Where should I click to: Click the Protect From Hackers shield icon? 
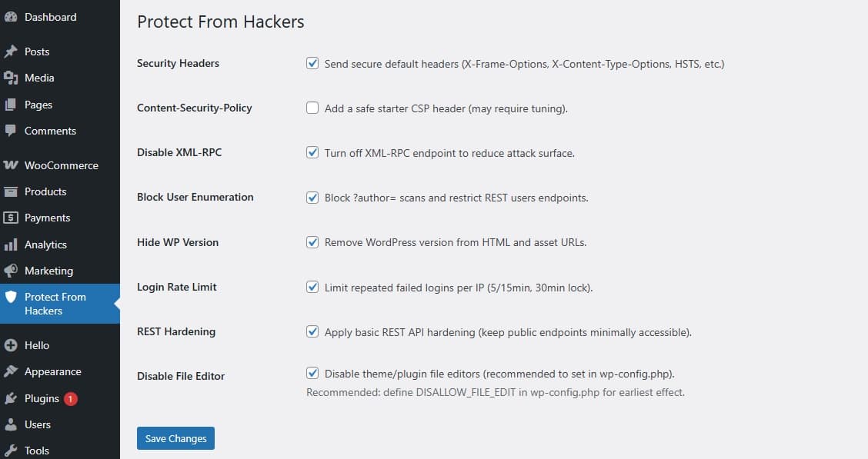(11, 298)
